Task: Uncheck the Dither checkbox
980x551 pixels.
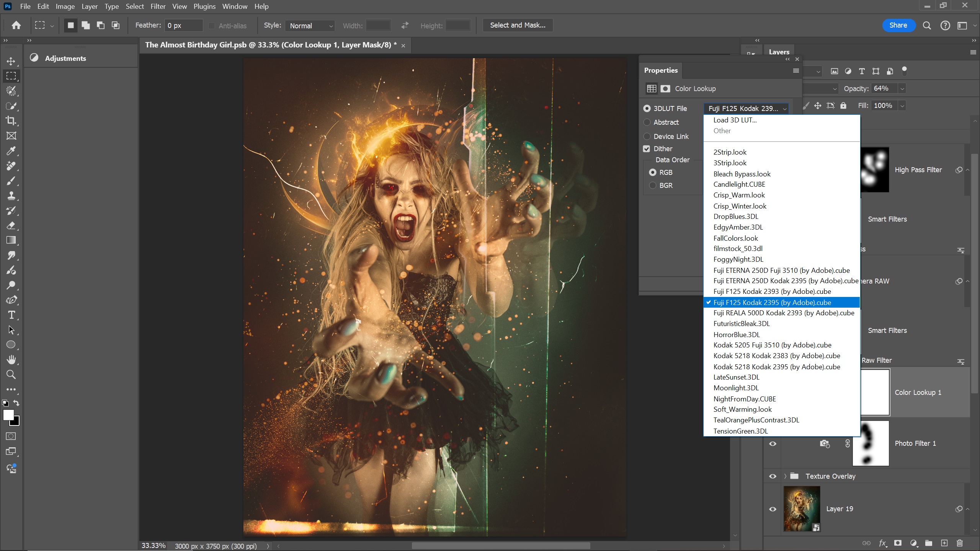Action: click(x=647, y=149)
